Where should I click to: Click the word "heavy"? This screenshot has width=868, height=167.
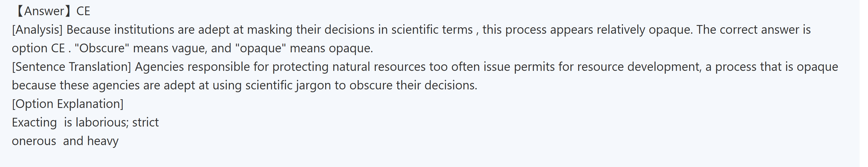tap(103, 141)
